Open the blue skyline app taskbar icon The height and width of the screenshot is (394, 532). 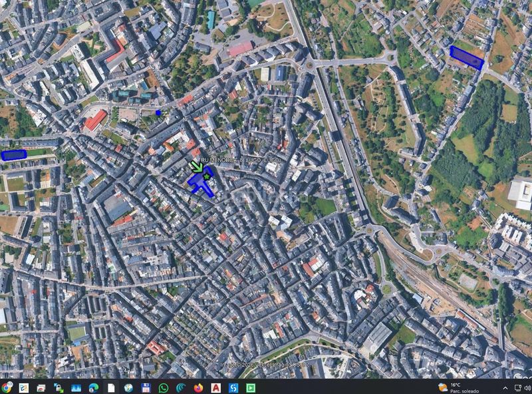(76, 387)
